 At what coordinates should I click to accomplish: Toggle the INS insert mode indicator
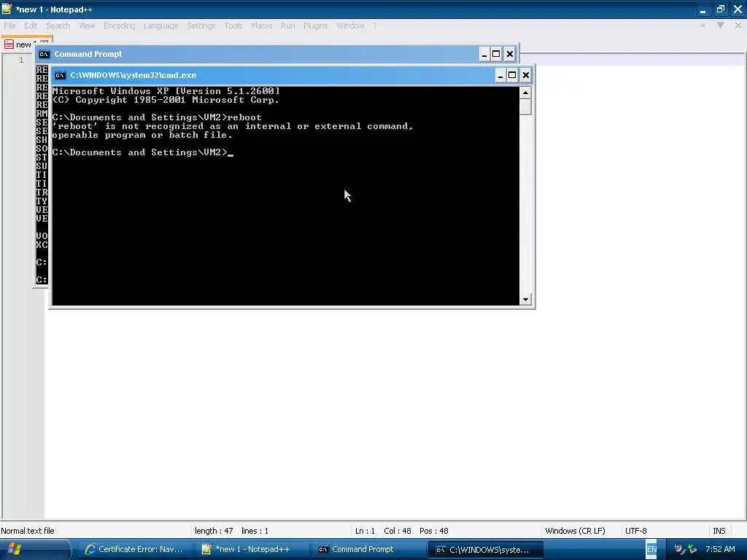tap(719, 531)
